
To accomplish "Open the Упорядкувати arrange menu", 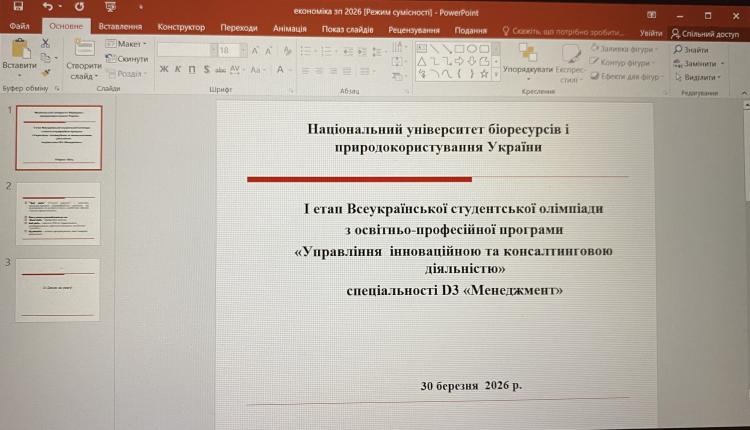I will point(528,63).
